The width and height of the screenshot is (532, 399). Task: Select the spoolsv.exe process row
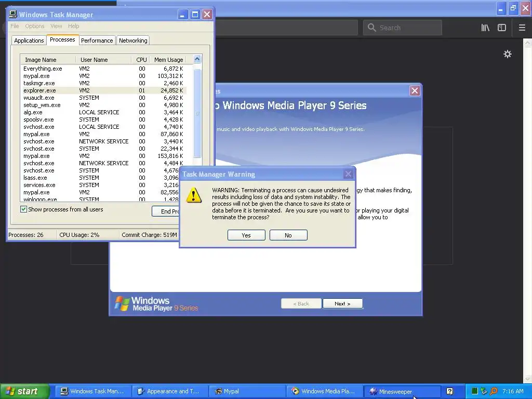tap(103, 119)
